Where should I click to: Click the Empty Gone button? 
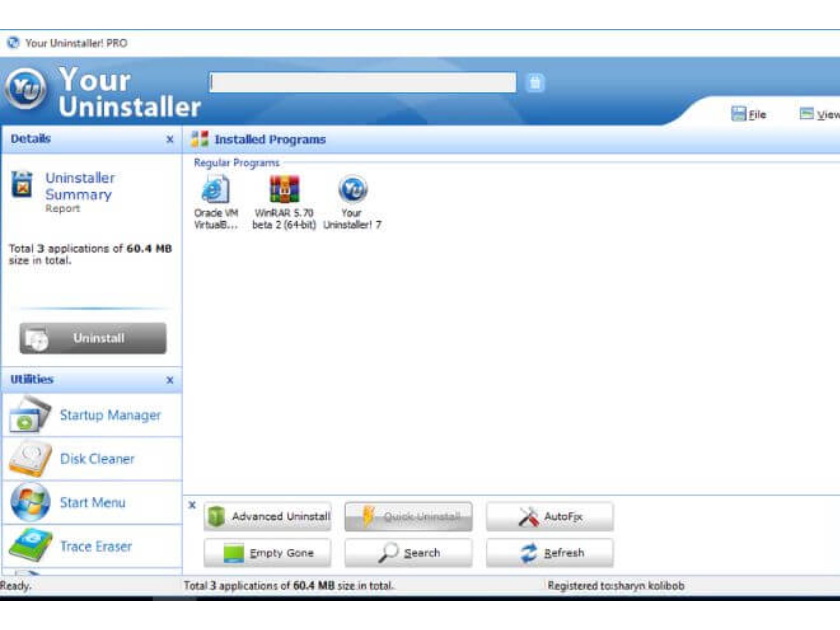coord(267,553)
